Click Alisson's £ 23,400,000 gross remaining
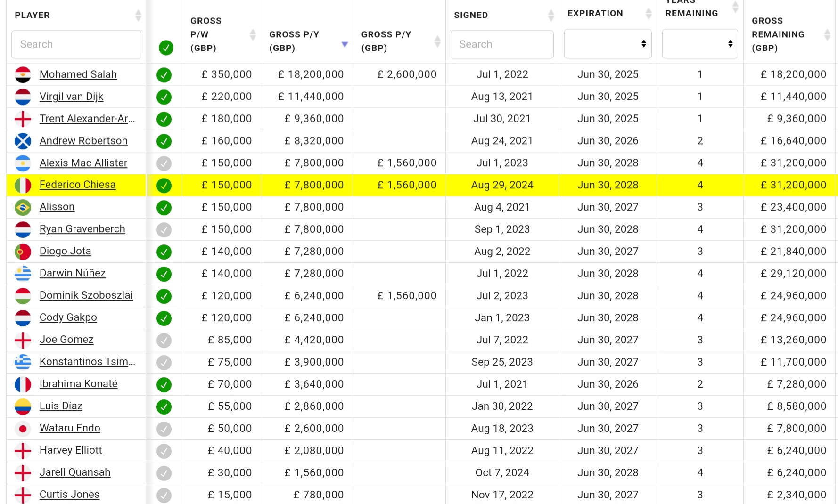The width and height of the screenshot is (838, 504). pyautogui.click(x=793, y=207)
